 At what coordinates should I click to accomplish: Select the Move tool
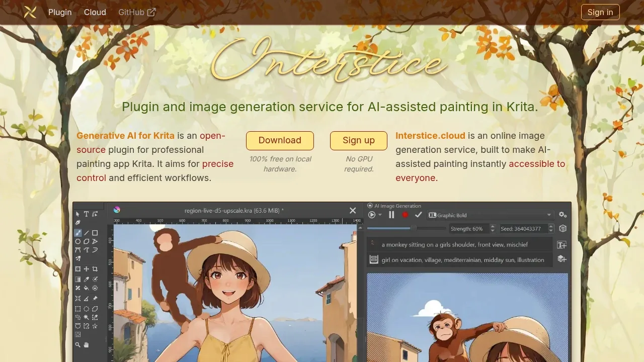click(86, 269)
